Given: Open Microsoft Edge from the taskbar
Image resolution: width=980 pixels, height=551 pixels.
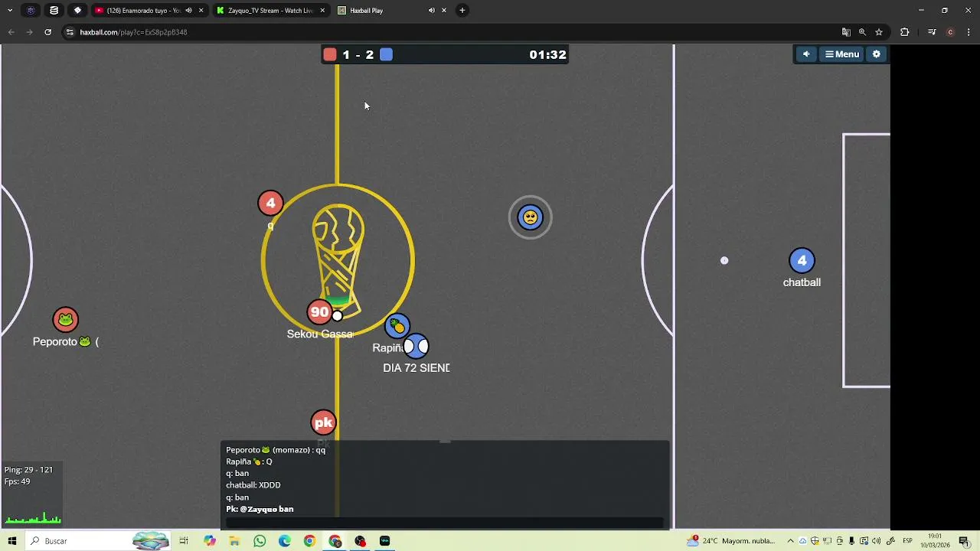Looking at the screenshot, I should point(285,541).
